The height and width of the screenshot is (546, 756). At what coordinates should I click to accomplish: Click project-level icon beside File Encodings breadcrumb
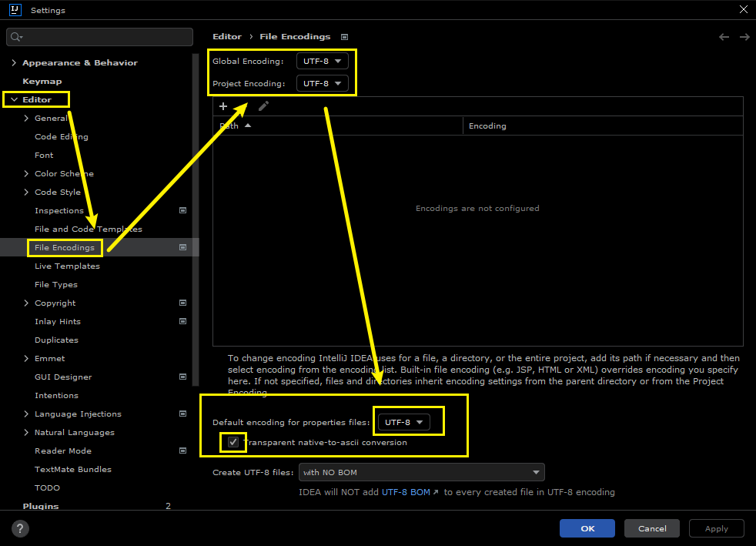pos(344,37)
